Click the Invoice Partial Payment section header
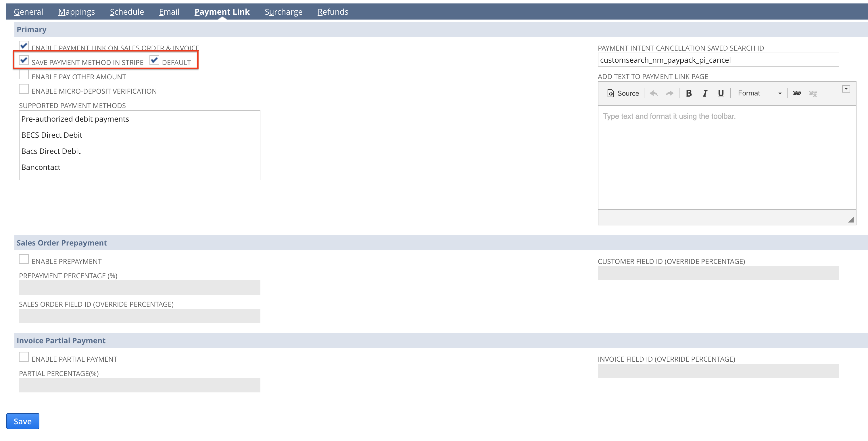Screen dimensions: 868x441 tap(441, 341)
